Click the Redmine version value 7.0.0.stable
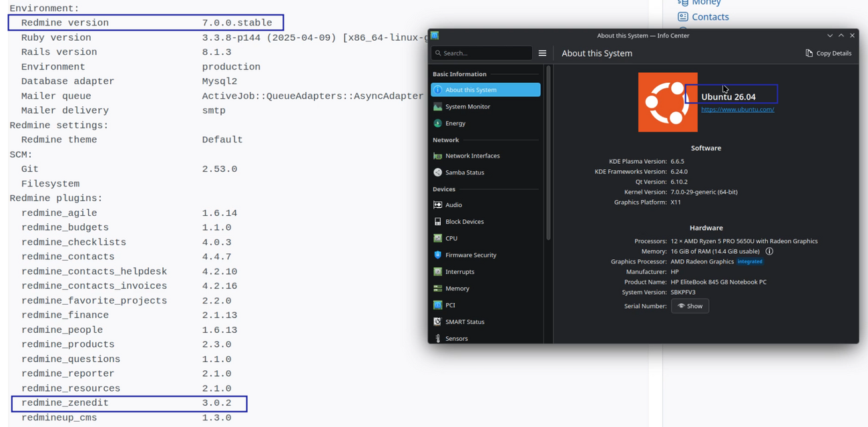868x427 pixels. (237, 23)
